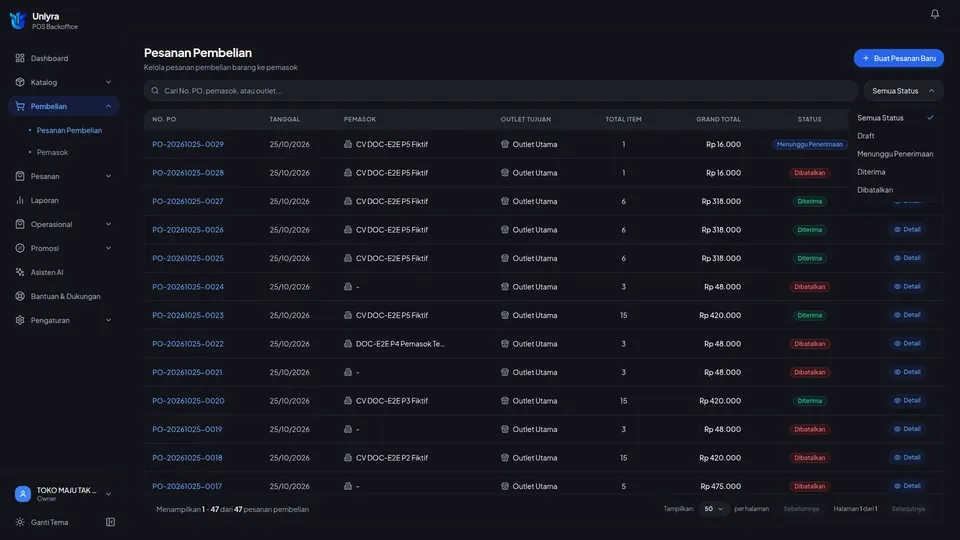Click the Dashboard grid icon

20,58
